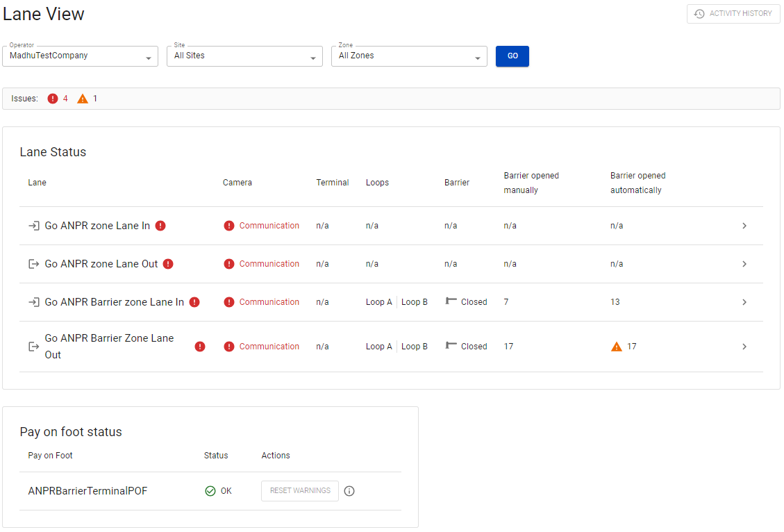784x532 pixels.
Task: Click the Reset Warnings button
Action: [300, 491]
